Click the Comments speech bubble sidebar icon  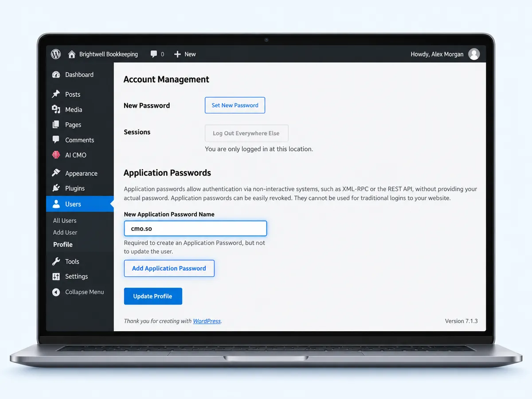(x=56, y=140)
